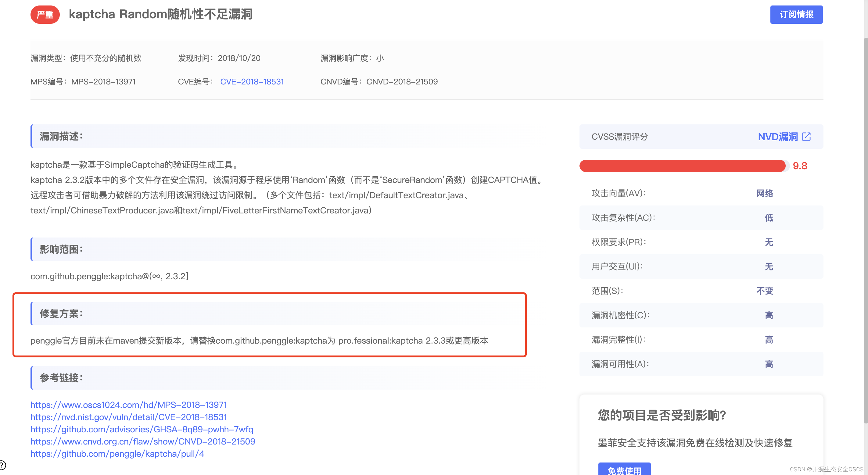Click the 严重 severity badge
Screen dimensions: 868x475
(x=45, y=15)
